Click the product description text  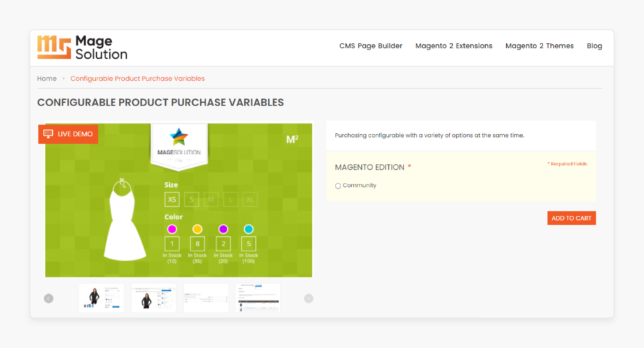[429, 135]
